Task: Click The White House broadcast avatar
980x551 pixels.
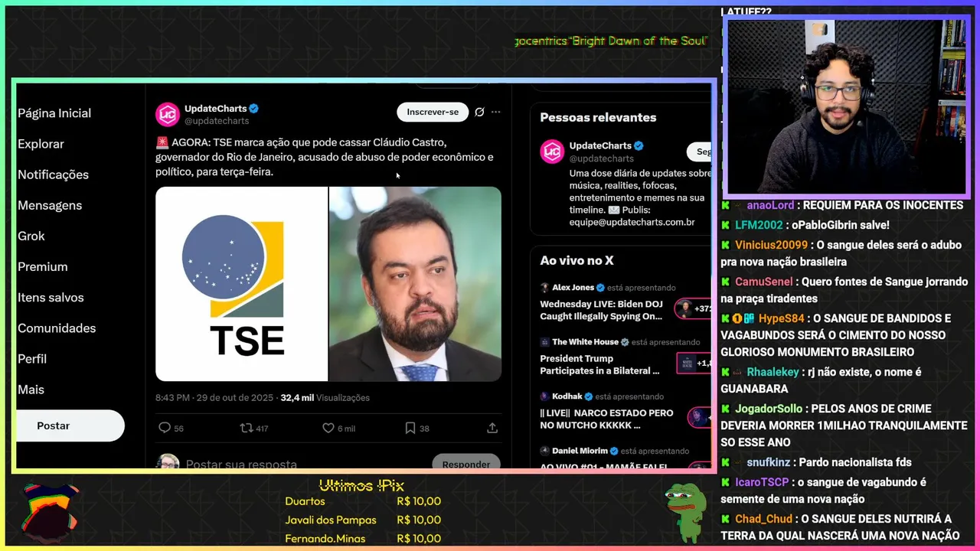Action: pyautogui.click(x=544, y=342)
